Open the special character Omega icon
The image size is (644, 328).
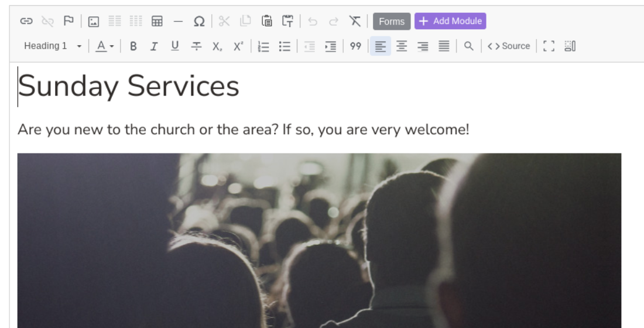(199, 21)
